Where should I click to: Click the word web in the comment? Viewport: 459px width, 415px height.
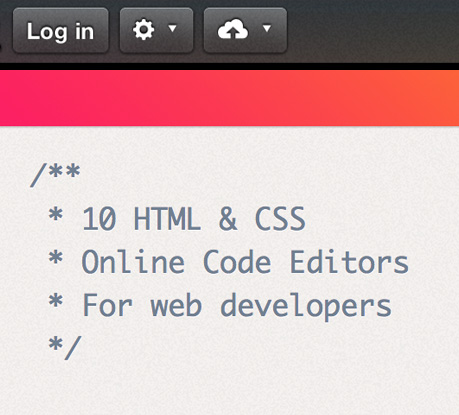click(176, 305)
